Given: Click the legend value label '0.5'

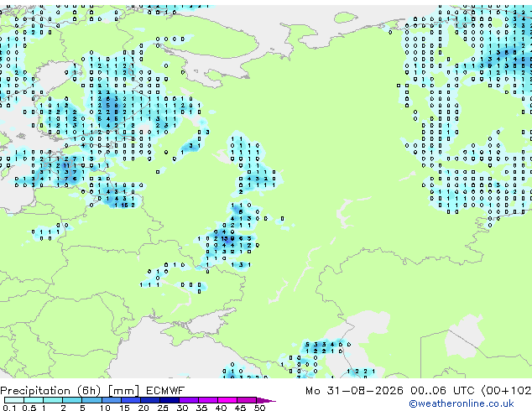Looking at the screenshot, I should coord(29,408).
